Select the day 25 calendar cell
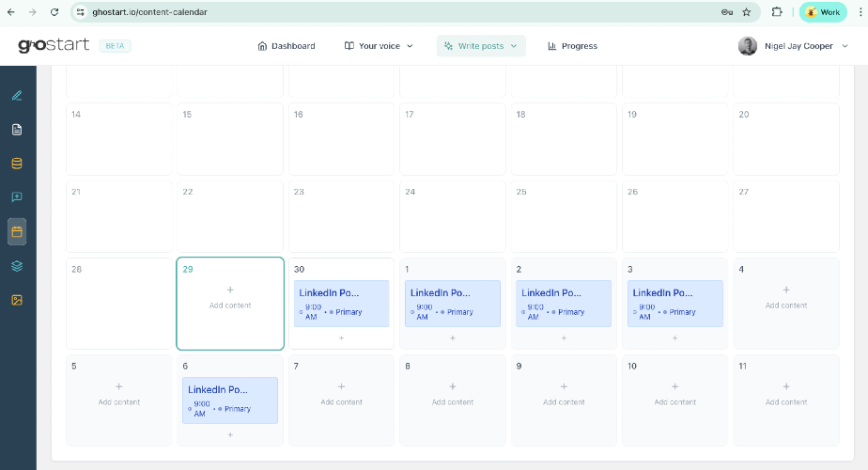Viewport: 868px width, 470px height. (564, 217)
